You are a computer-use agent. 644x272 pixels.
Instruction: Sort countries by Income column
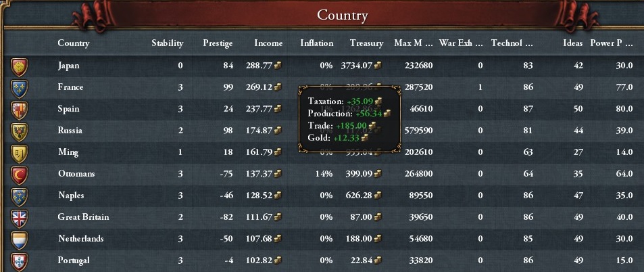(268, 43)
